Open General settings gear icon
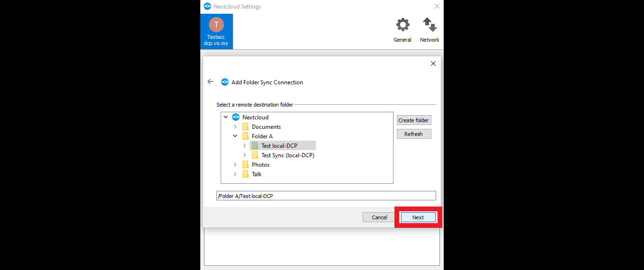 (402, 25)
